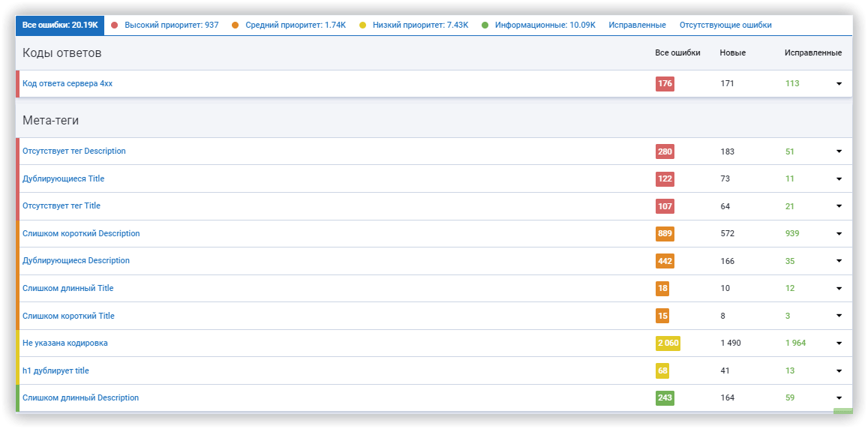This screenshot has height=429, width=868.
Task: Expand the 'Слишком длинный Title' row arrow
Action: coord(839,289)
